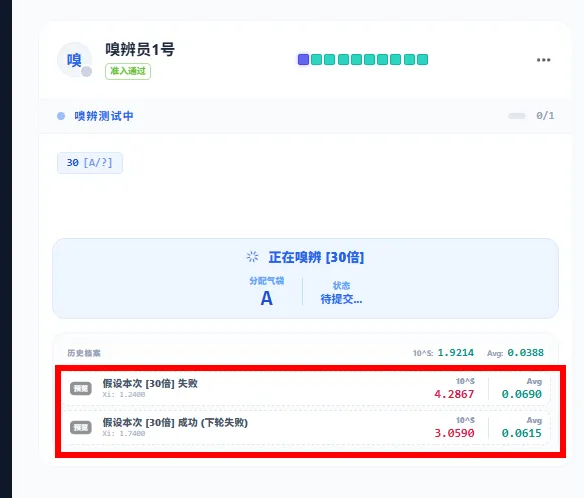Image resolution: width=584 pixels, height=498 pixels.
Task: Open the three-dot more options menu
Action: tap(543, 60)
